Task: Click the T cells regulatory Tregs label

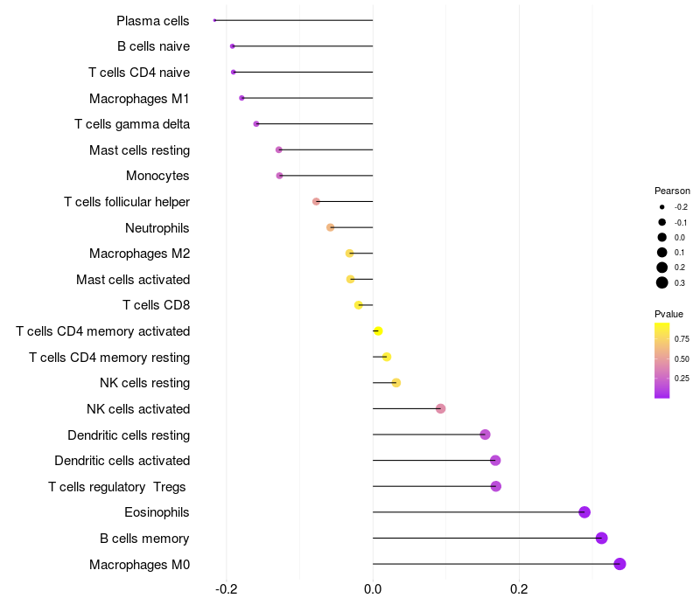Action: coord(117,487)
